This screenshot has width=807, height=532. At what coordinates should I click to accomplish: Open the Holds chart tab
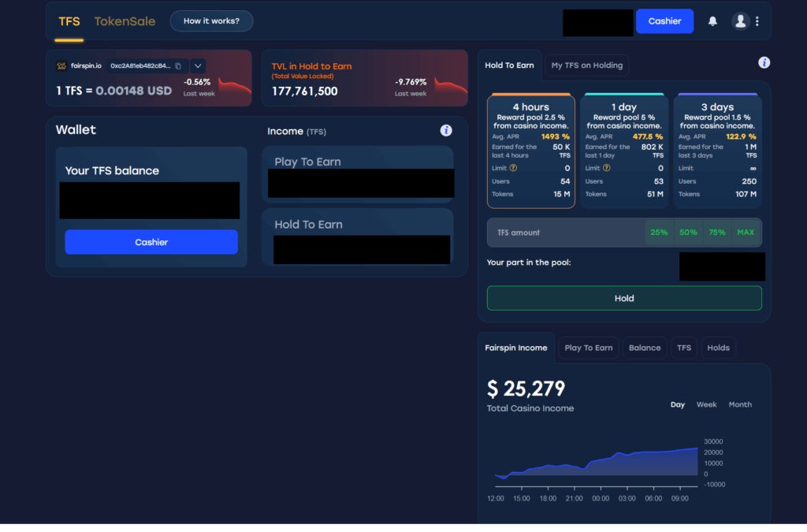click(718, 348)
